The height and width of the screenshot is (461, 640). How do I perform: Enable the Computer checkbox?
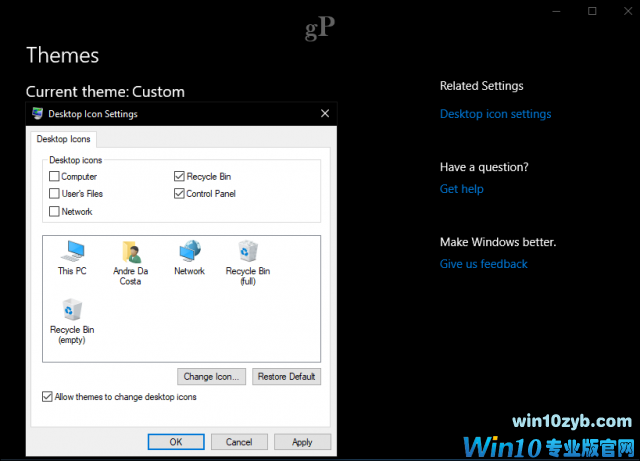click(x=55, y=177)
